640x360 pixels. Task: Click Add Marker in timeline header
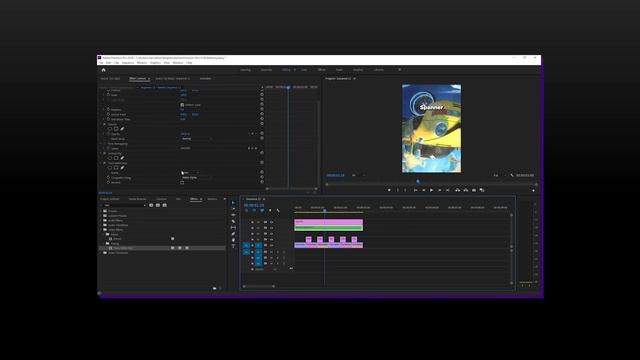coord(270,211)
